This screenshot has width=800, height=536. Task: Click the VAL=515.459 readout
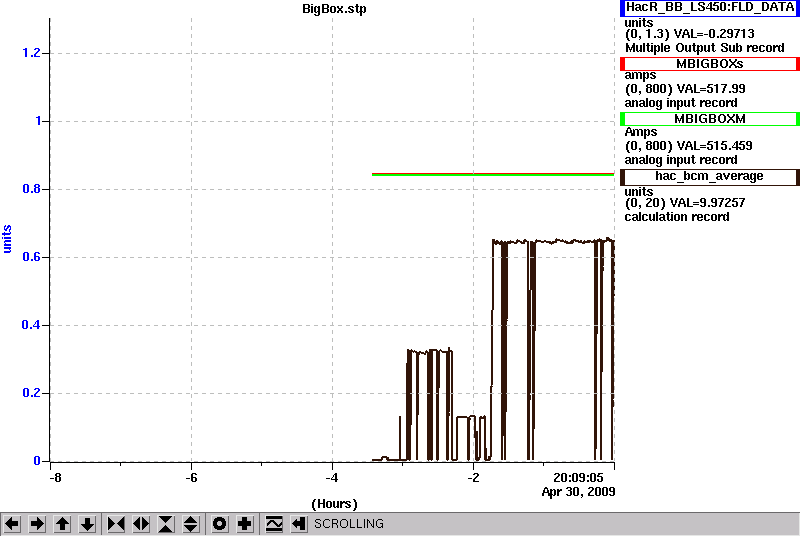point(713,146)
